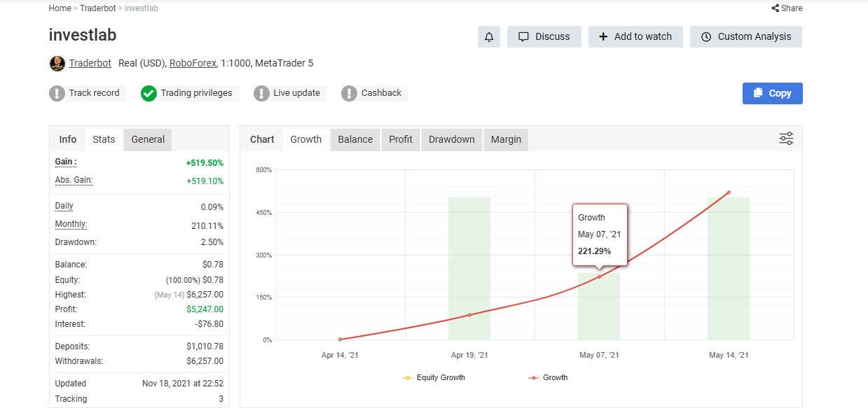
Task: Switch to the Info tab
Action: (68, 139)
